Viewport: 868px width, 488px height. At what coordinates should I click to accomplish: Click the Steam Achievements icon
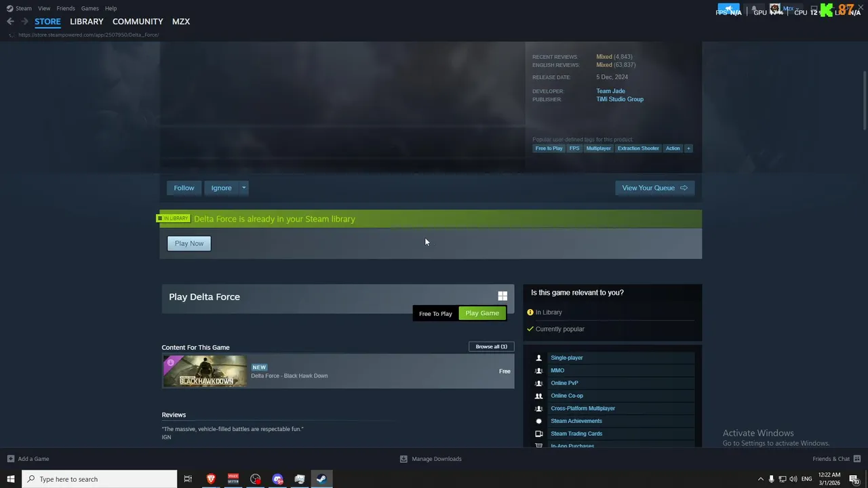[x=539, y=421]
